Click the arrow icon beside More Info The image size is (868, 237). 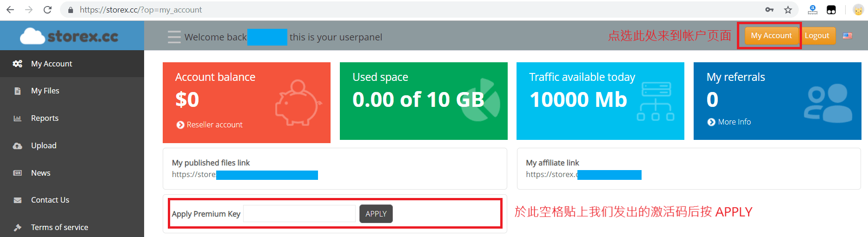[x=711, y=122]
